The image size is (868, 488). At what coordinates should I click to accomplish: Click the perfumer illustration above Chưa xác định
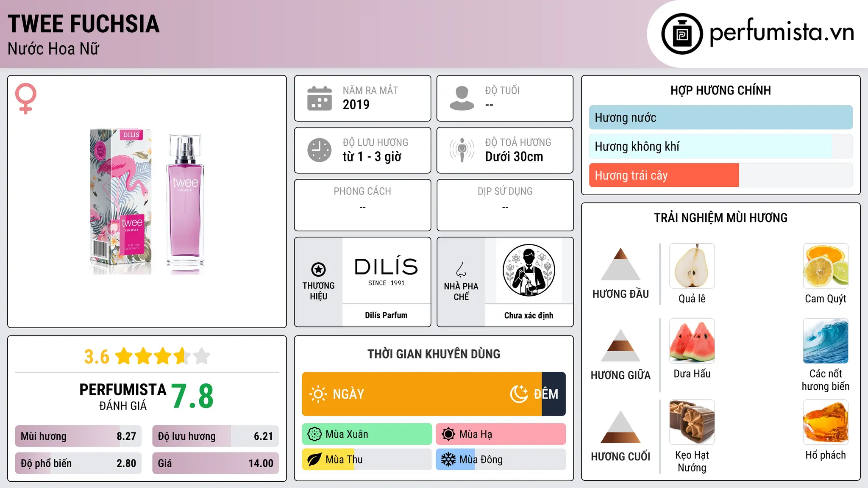(529, 270)
